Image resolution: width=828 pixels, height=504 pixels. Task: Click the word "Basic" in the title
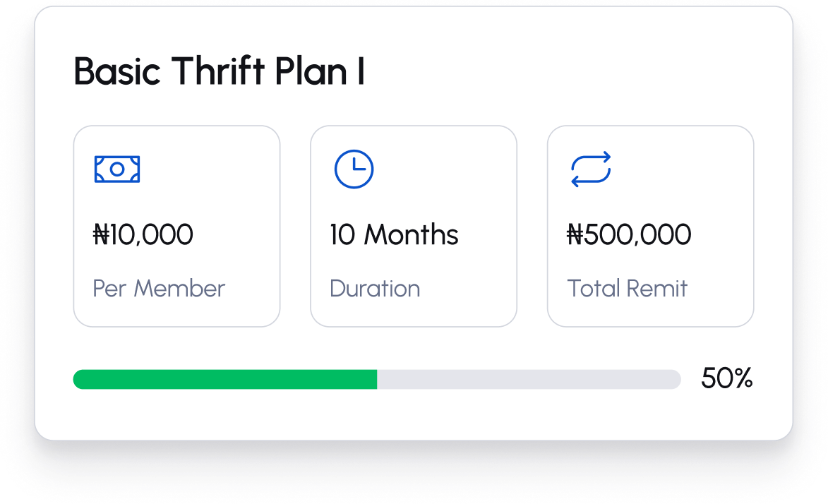pyautogui.click(x=117, y=72)
